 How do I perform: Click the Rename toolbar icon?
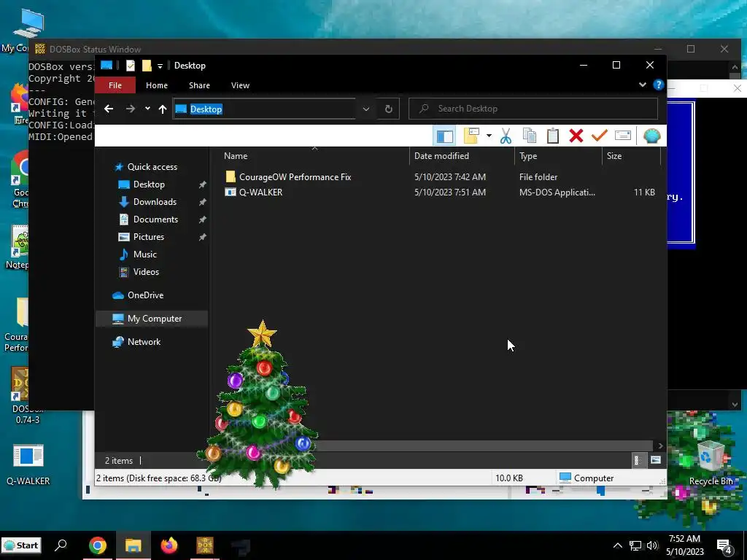(623, 136)
